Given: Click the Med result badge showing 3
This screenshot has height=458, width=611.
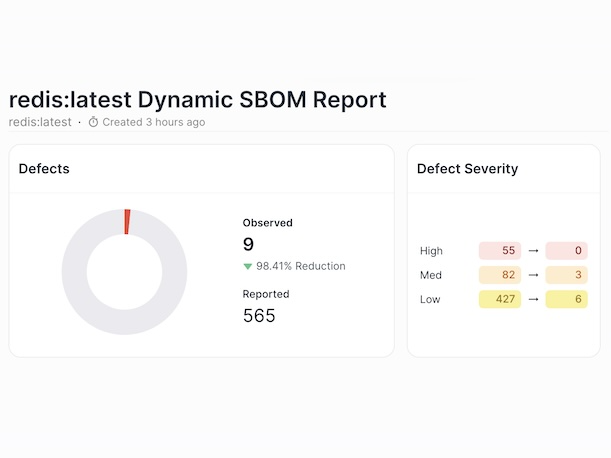Looking at the screenshot, I should pos(567,275).
